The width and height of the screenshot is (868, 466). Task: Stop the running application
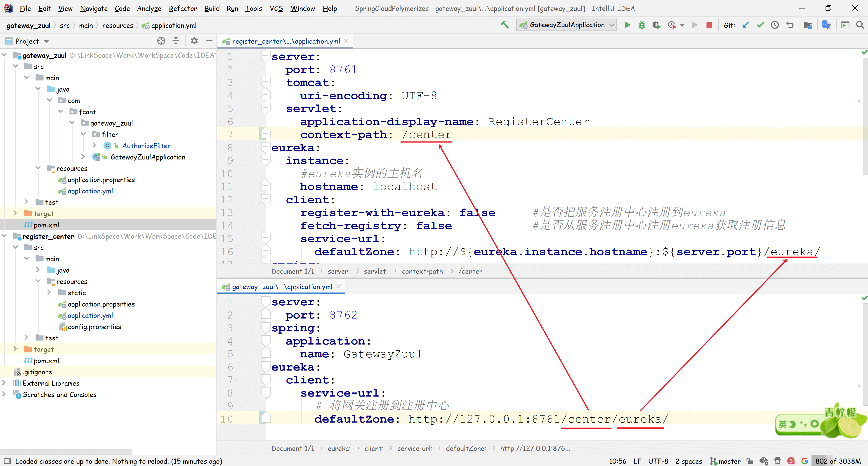coord(709,25)
